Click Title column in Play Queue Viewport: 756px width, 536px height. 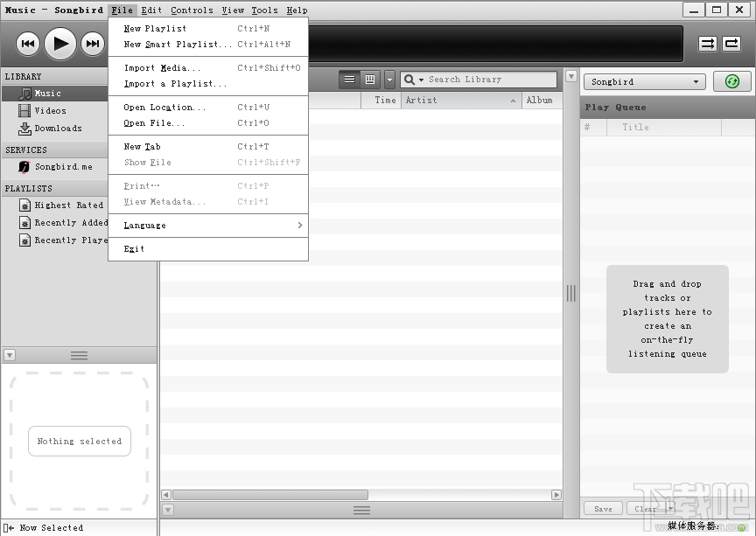[x=663, y=128]
